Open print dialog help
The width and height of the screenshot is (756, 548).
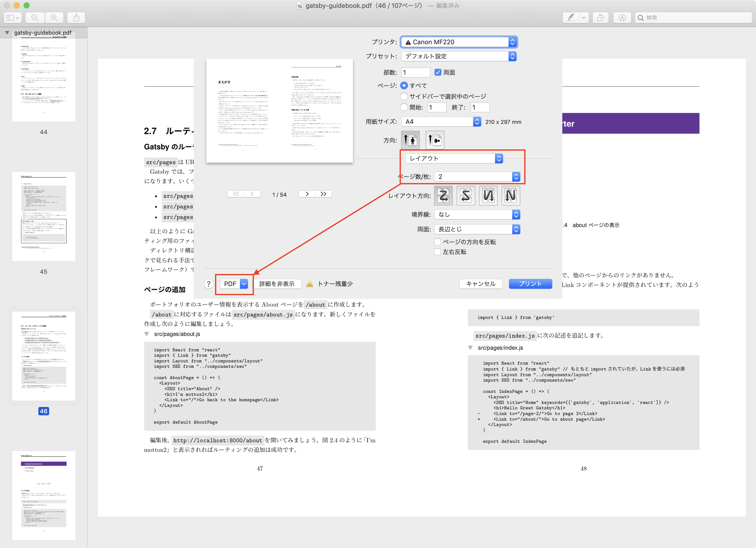209,284
